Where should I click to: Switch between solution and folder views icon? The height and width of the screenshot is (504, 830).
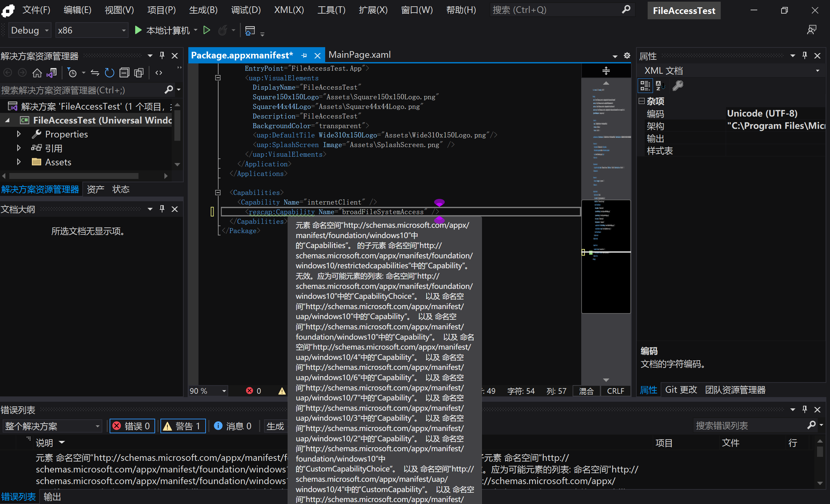point(51,73)
